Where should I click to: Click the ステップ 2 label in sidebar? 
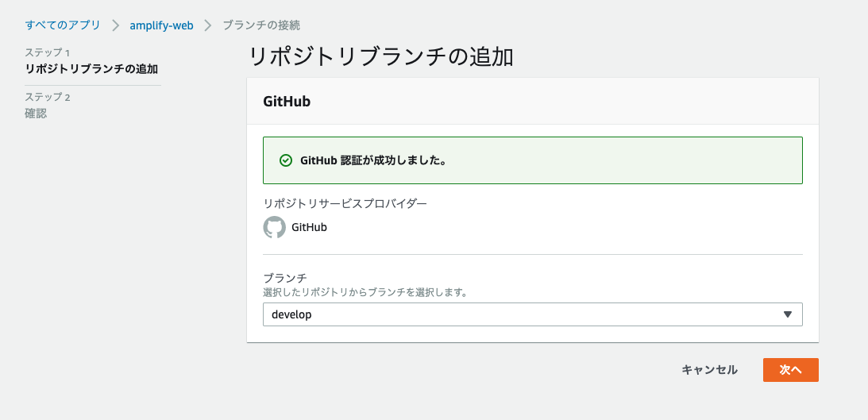click(x=48, y=97)
